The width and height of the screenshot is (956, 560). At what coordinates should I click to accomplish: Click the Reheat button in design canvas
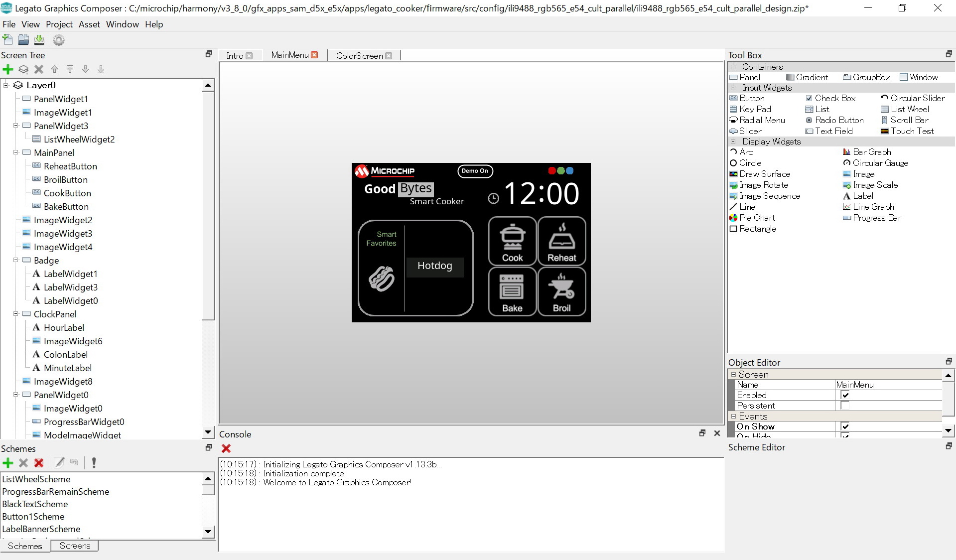(x=561, y=241)
